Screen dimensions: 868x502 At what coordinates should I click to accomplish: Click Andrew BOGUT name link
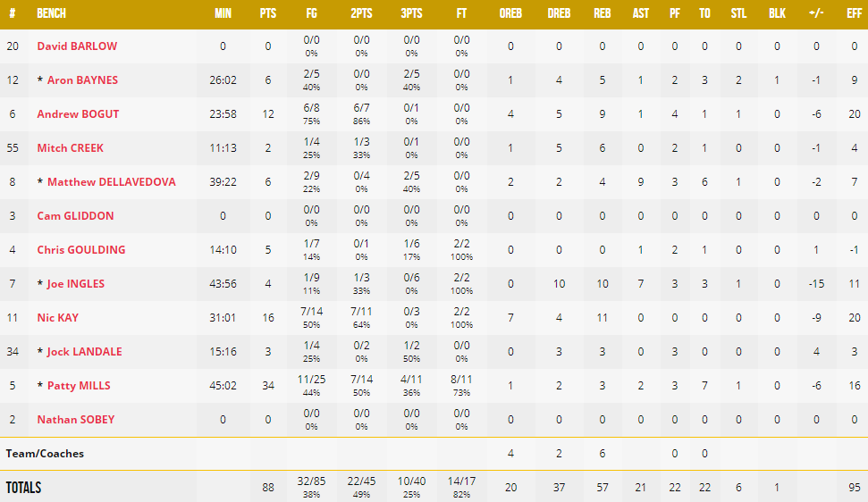click(x=78, y=114)
